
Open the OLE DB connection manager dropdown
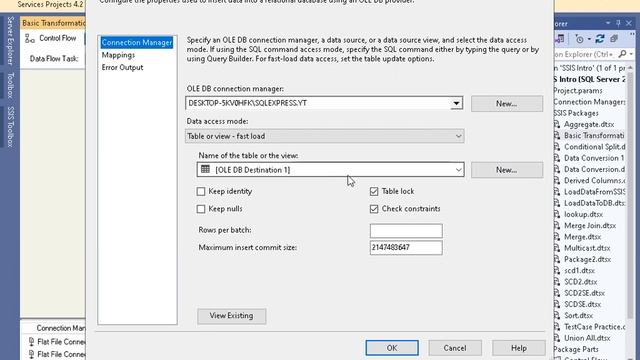click(456, 103)
